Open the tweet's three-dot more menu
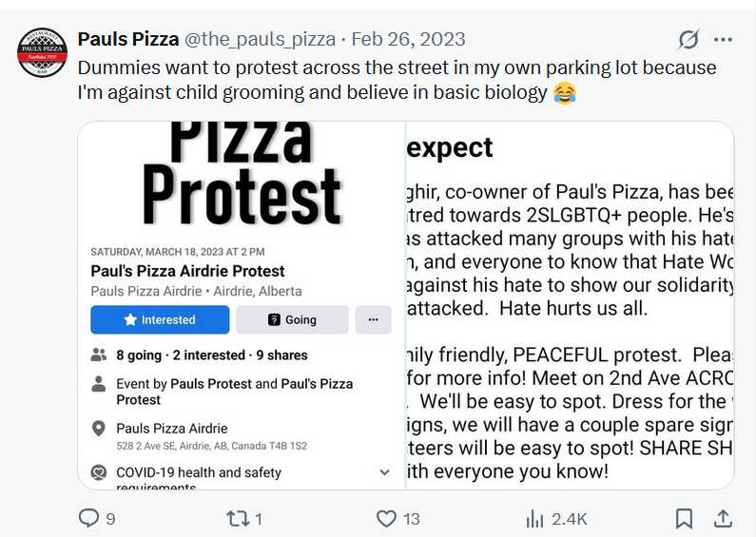 coord(723,40)
